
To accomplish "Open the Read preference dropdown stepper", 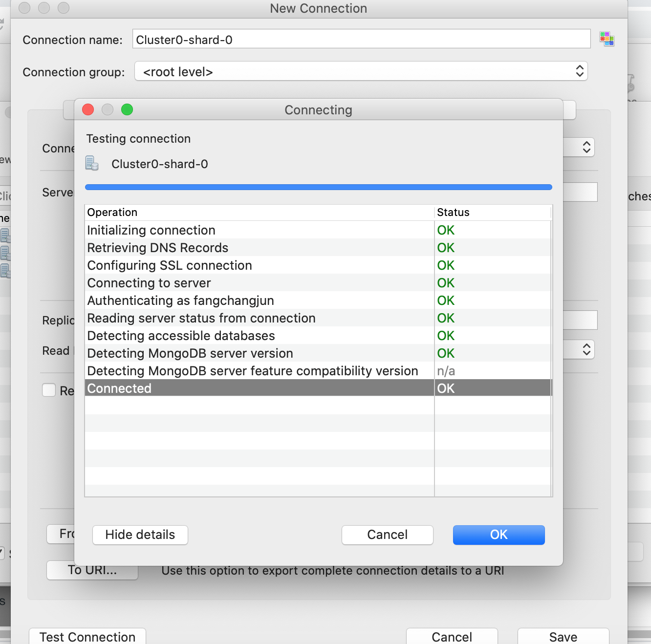I will coord(586,349).
